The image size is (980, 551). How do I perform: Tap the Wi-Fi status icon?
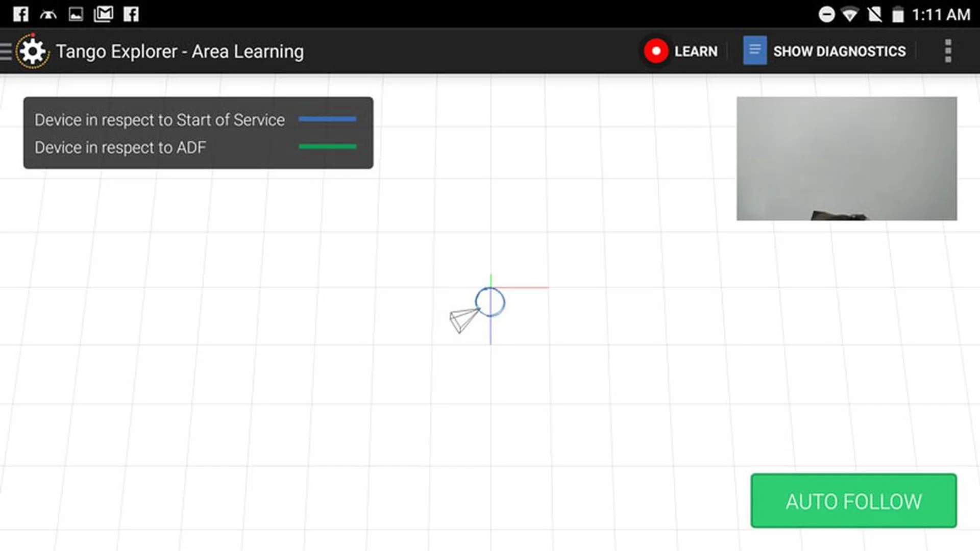850,14
